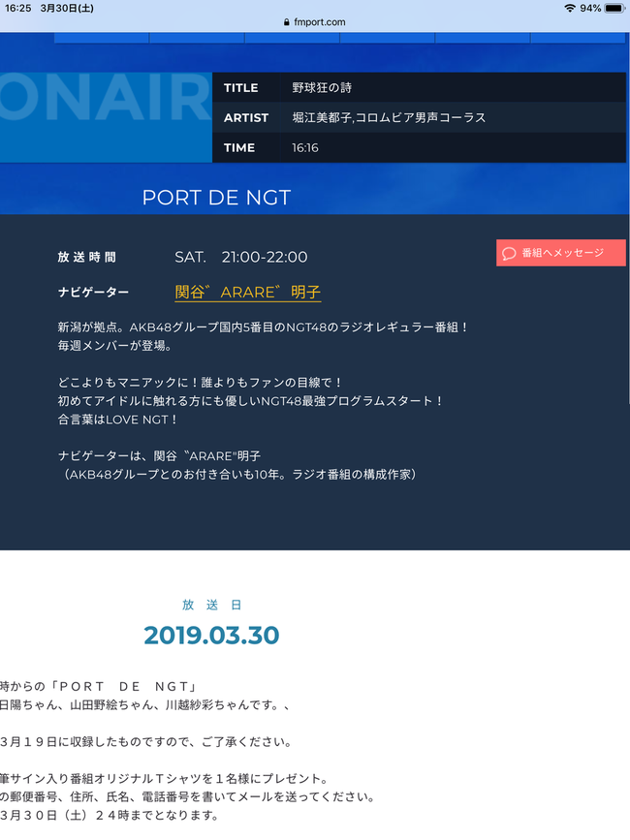Tap the on-air time 16:16
This screenshot has width=630, height=840.
click(x=304, y=148)
